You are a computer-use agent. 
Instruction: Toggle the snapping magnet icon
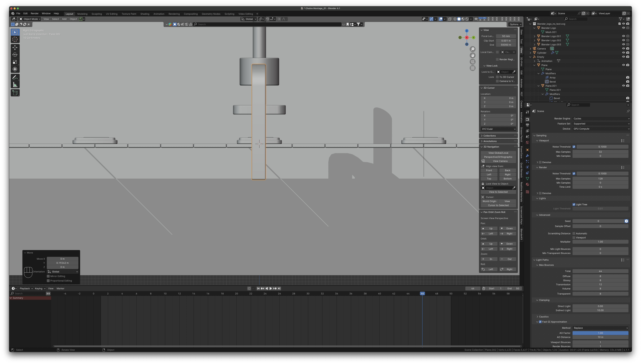click(268, 19)
